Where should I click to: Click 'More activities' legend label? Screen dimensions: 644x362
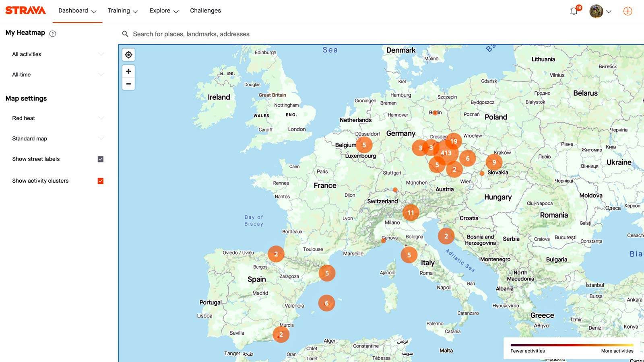click(617, 351)
